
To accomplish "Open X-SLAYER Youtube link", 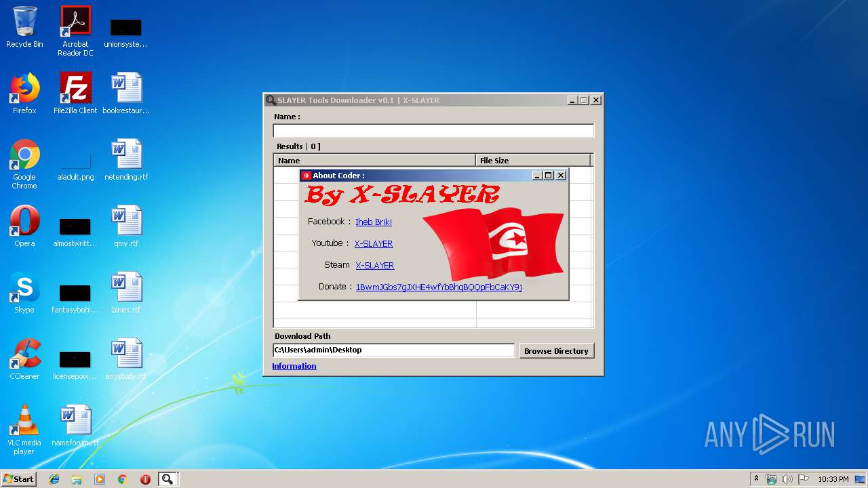I will [374, 243].
